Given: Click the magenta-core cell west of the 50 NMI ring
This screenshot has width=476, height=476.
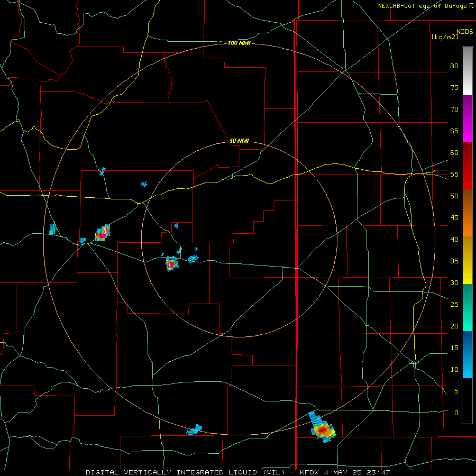Looking at the screenshot, I should point(103,233).
